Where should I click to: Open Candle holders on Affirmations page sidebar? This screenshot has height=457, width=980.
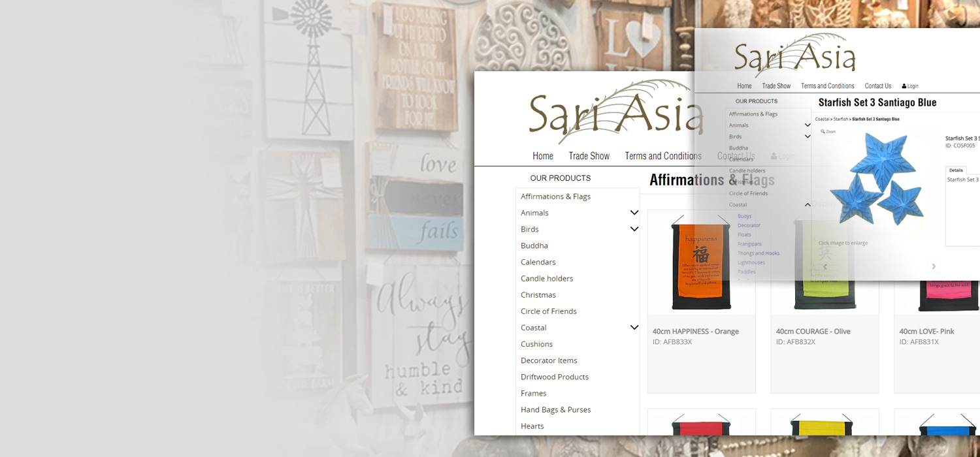(547, 278)
